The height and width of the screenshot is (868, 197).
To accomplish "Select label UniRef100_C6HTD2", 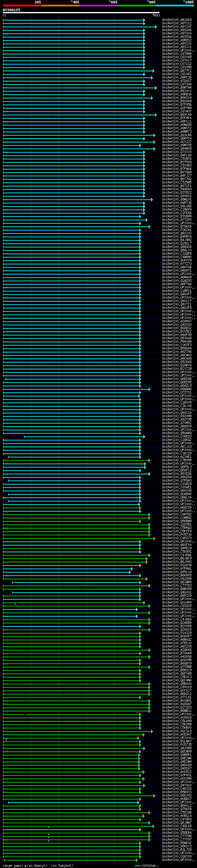I will point(177,514).
